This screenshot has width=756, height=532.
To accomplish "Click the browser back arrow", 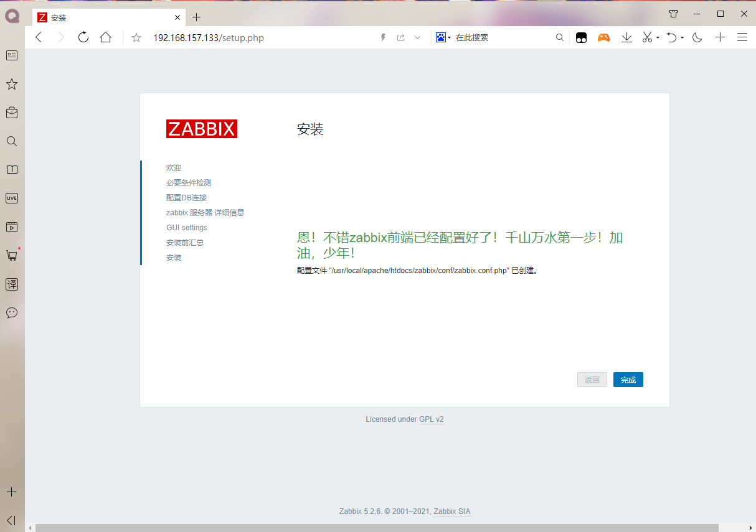I will 39,37.
